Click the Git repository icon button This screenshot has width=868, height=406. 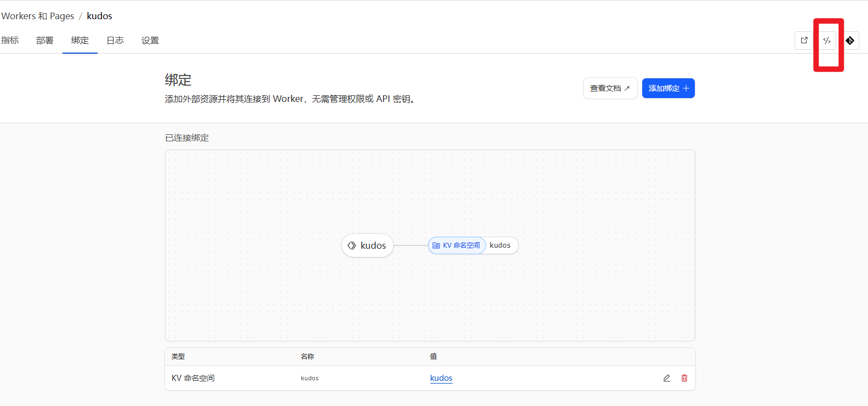[x=850, y=41]
